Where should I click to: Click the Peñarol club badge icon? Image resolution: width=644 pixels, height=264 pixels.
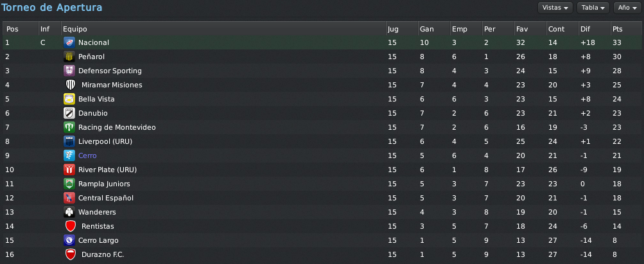(x=69, y=57)
